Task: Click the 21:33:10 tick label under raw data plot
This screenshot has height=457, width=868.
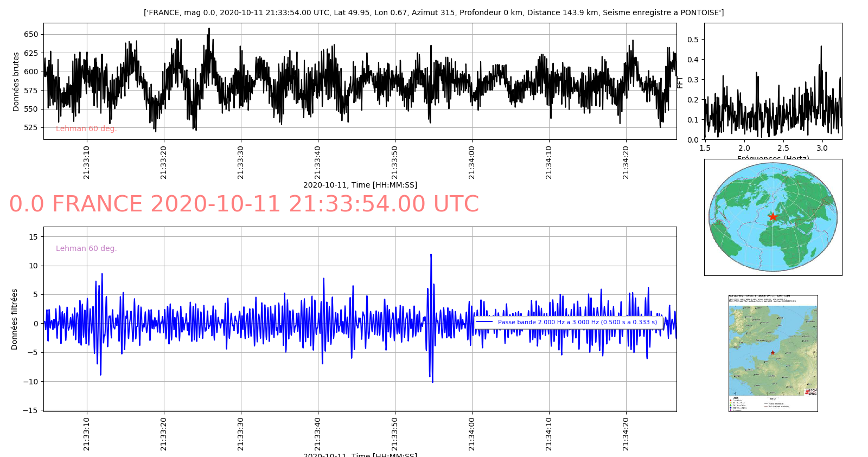Action: click(x=87, y=162)
